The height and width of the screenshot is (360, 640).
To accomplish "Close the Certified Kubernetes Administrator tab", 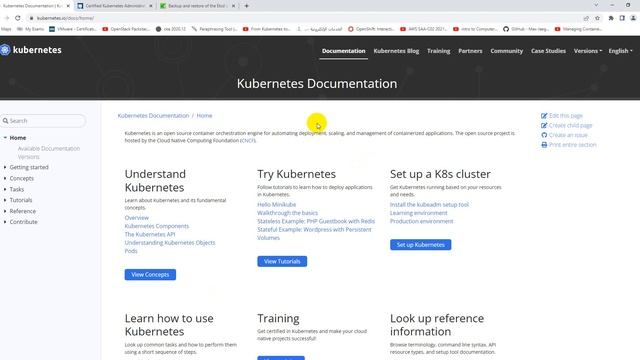I will coord(151,6).
